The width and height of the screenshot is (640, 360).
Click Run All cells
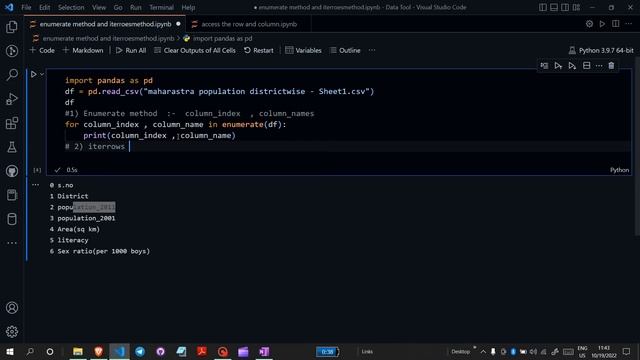click(131, 50)
